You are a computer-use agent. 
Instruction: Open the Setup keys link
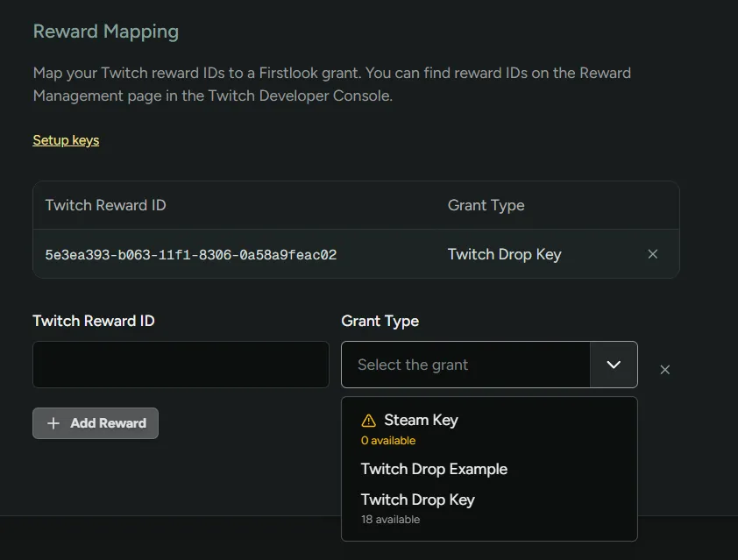[x=66, y=139]
